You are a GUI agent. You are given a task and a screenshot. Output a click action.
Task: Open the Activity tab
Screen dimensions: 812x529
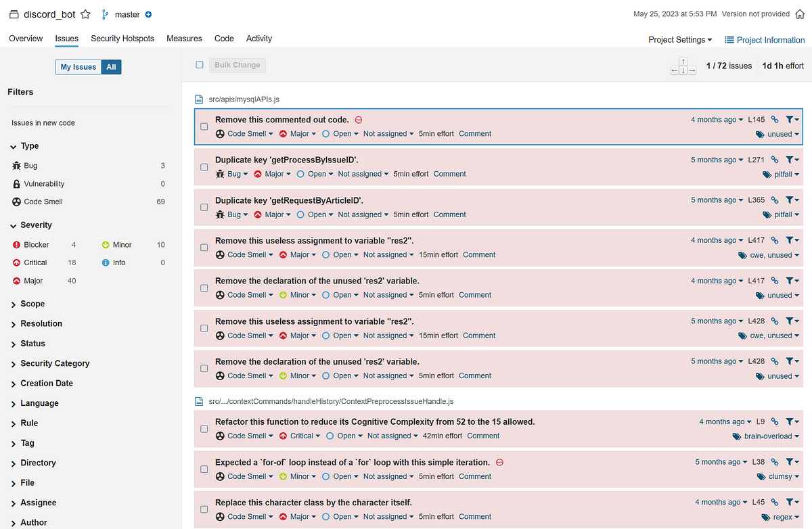pos(259,39)
